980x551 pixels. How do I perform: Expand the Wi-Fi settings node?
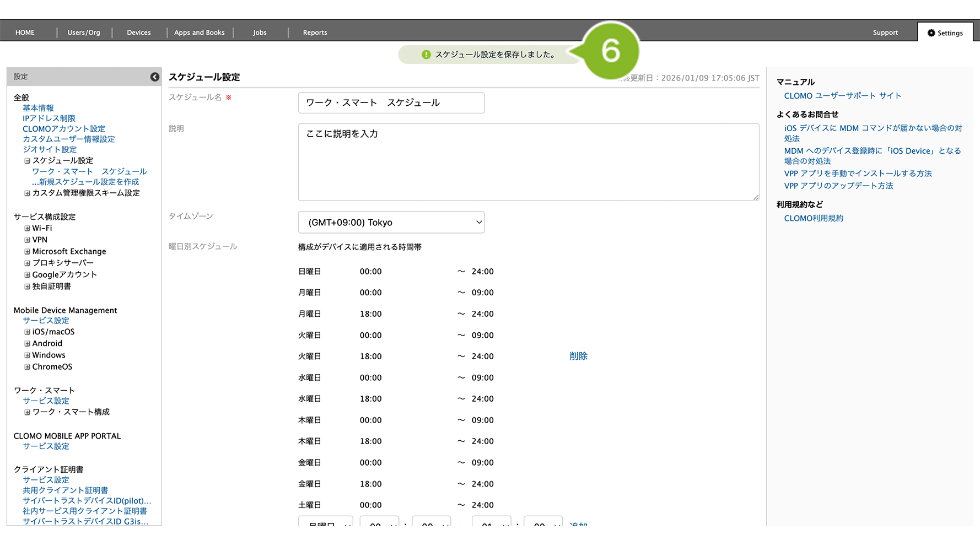27,228
